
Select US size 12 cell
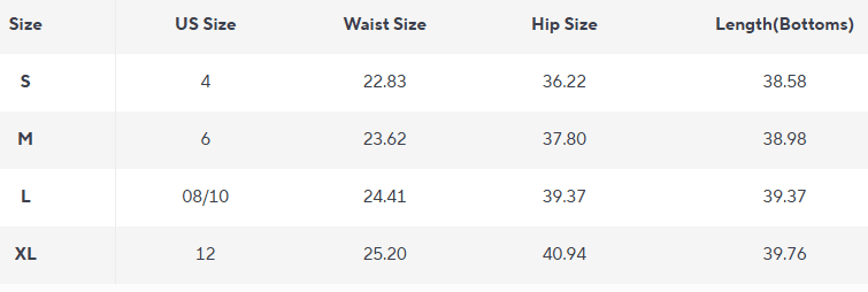(205, 254)
